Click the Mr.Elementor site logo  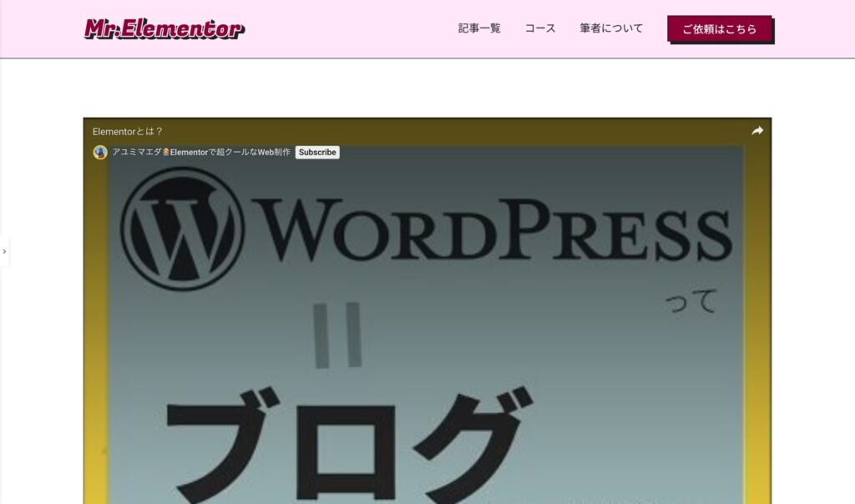(164, 29)
